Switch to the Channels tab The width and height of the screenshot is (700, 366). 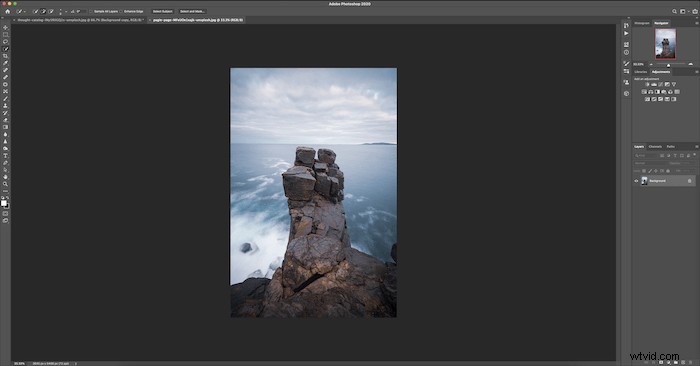[655, 146]
